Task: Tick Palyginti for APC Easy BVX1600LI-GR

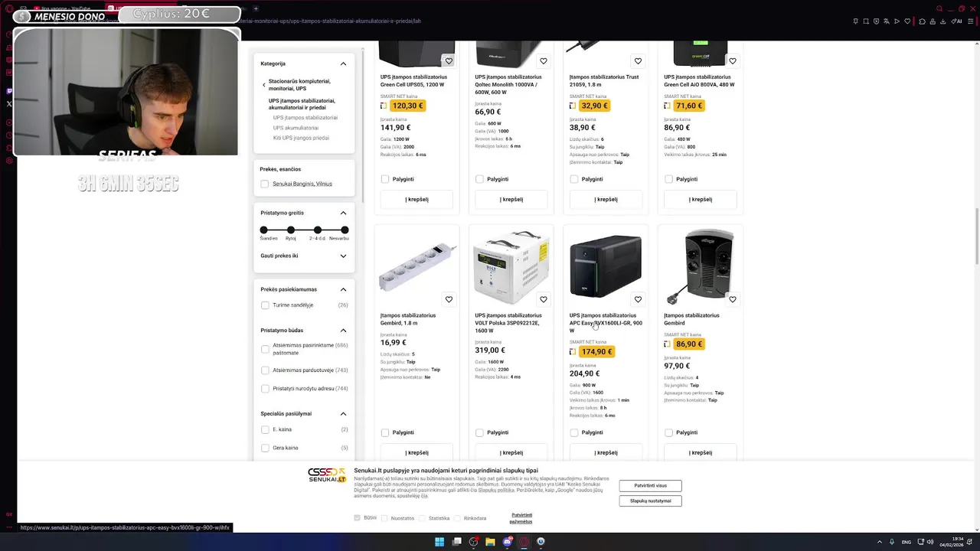Action: pos(574,432)
